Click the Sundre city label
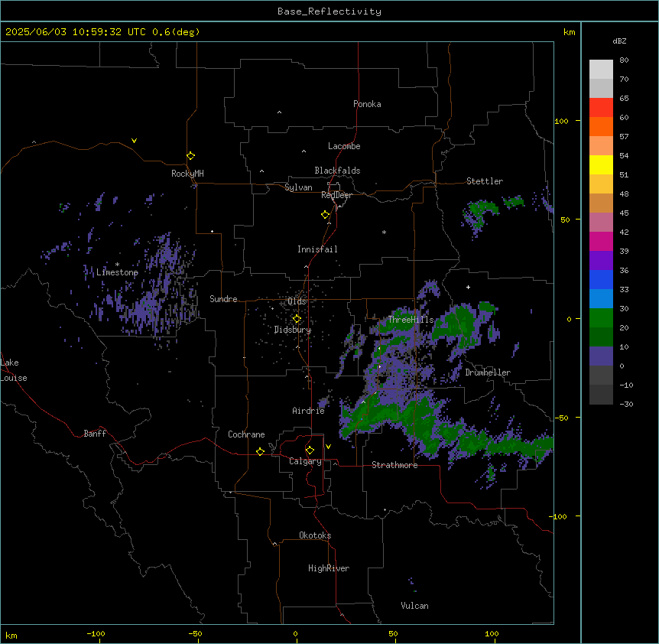The width and height of the screenshot is (659, 644). point(223,299)
